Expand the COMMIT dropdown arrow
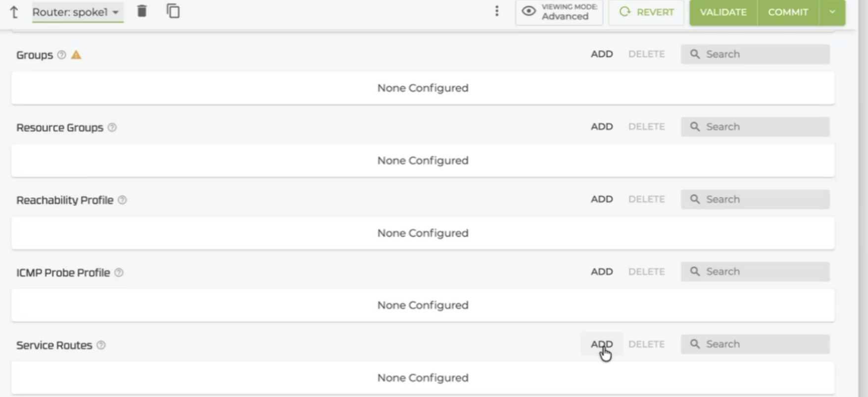Screen dimensions: 868x397 point(832,12)
